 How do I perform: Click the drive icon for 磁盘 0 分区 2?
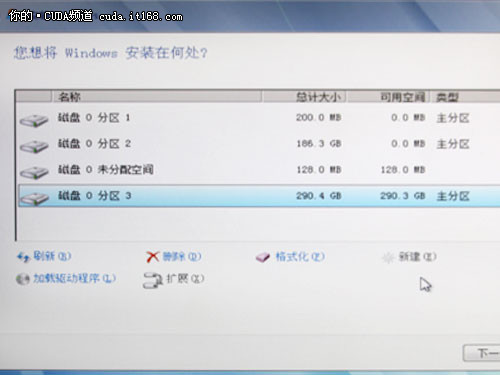coord(34,146)
